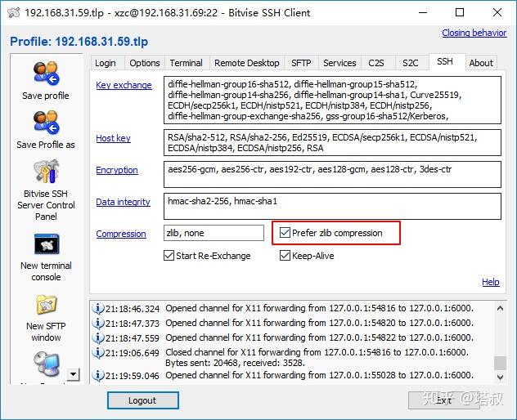Click the log scrollbar thumb
This screenshot has height=420, width=517.
500,363
